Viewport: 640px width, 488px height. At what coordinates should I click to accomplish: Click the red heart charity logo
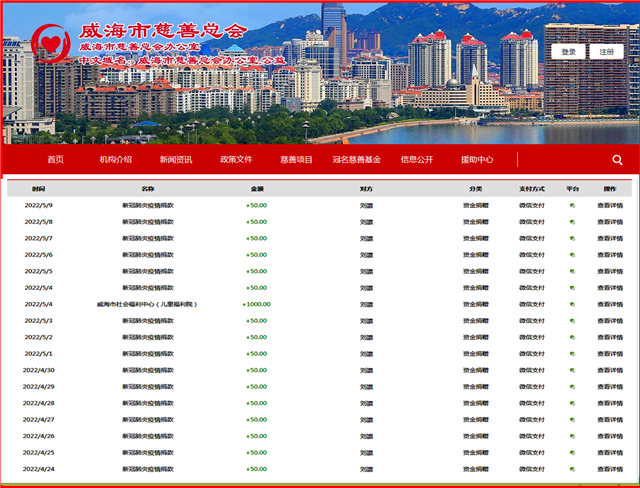pos(51,44)
